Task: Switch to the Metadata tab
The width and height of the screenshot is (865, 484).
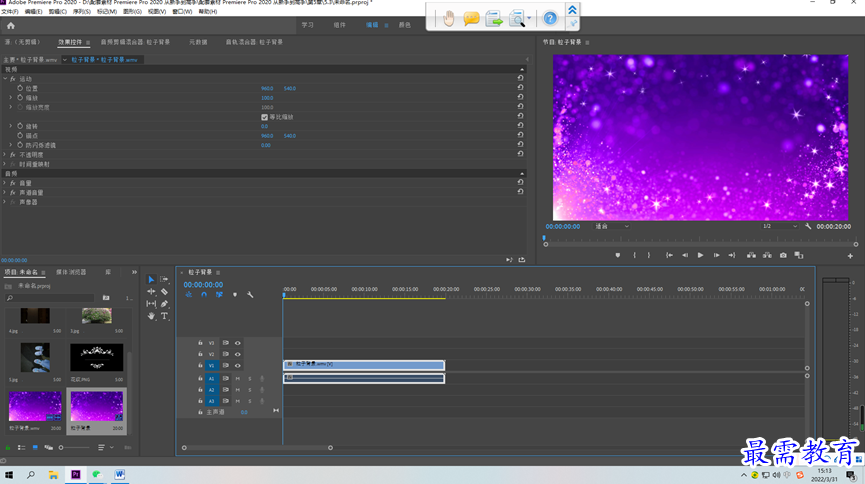Action: pos(198,42)
